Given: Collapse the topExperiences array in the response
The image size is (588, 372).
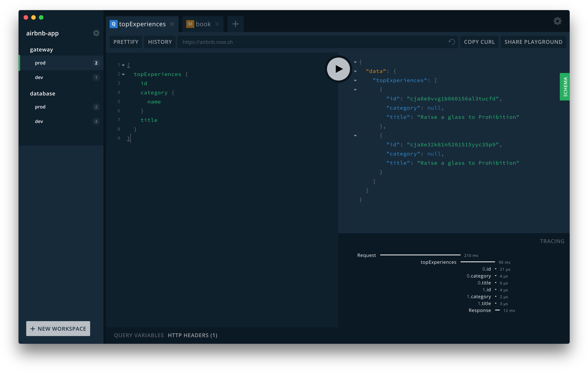Looking at the screenshot, I should [x=355, y=80].
